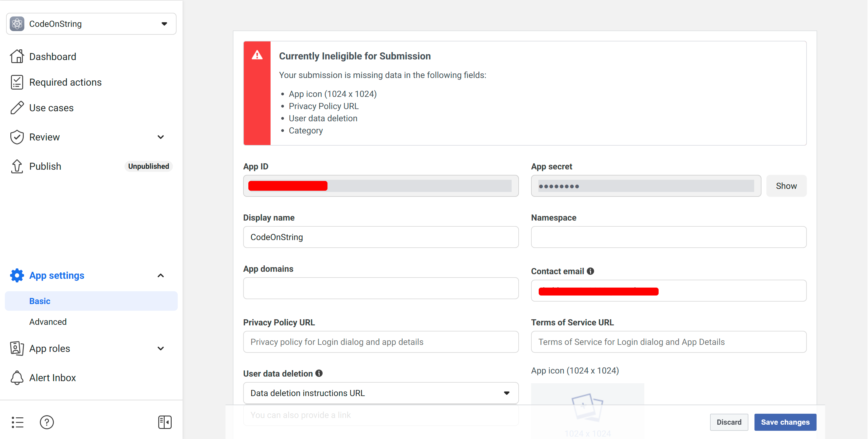The width and height of the screenshot is (868, 439).
Task: Click the App icon upload placeholder
Action: (587, 411)
